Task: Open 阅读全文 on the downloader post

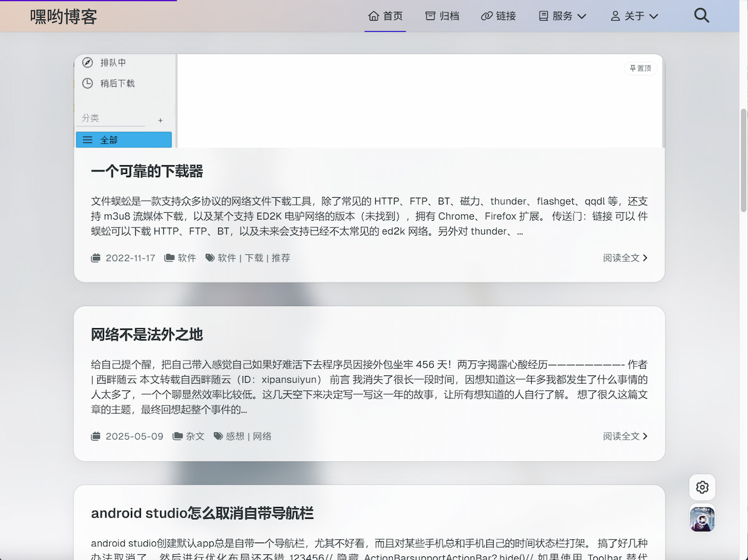Action: 625,257
